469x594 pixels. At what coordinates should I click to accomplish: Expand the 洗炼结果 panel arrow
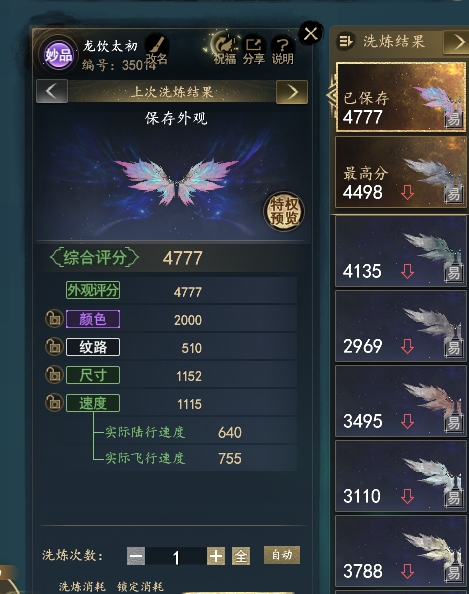[458, 42]
